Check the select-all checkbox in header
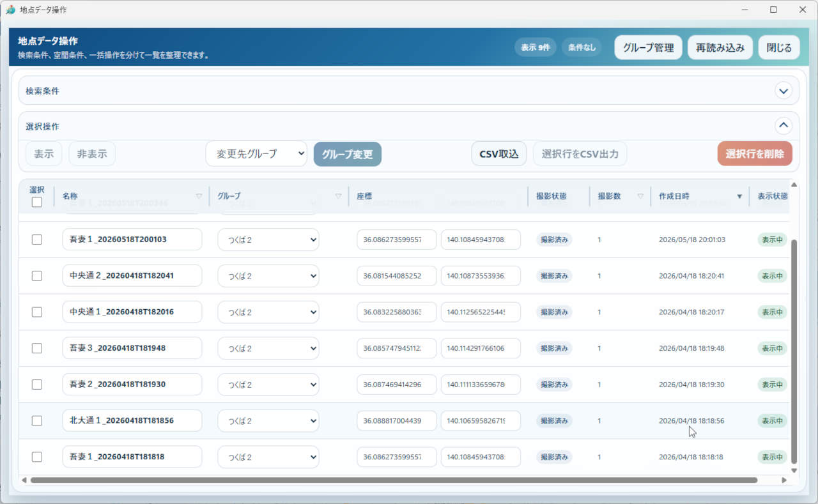Screen dimensions: 818x504 point(37,202)
